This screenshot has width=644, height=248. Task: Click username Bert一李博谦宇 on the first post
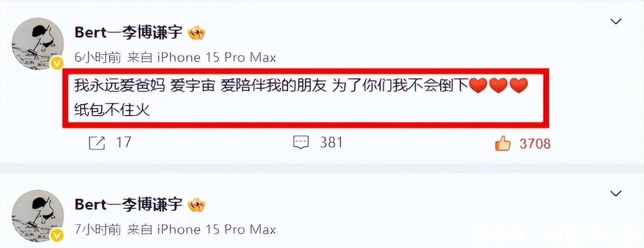(128, 32)
